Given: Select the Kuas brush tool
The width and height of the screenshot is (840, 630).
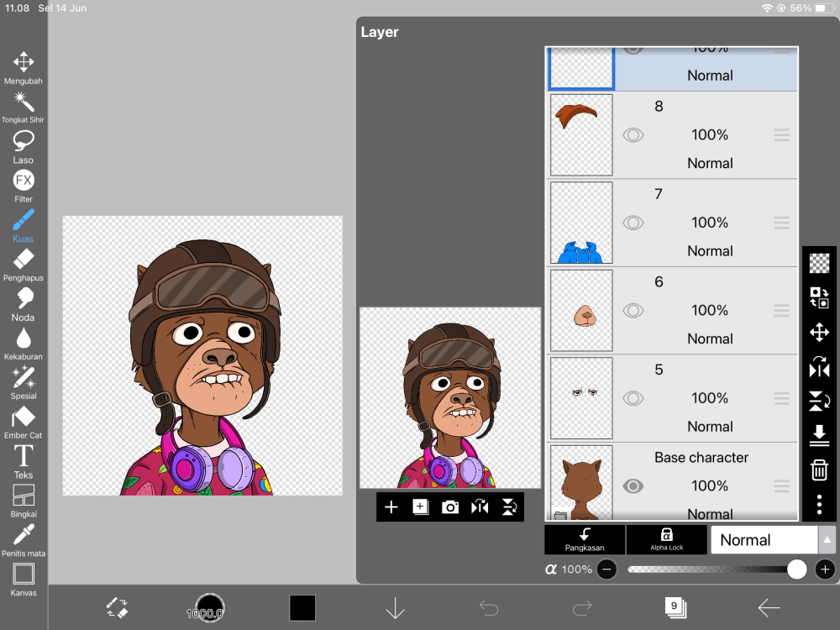Looking at the screenshot, I should click(23, 225).
